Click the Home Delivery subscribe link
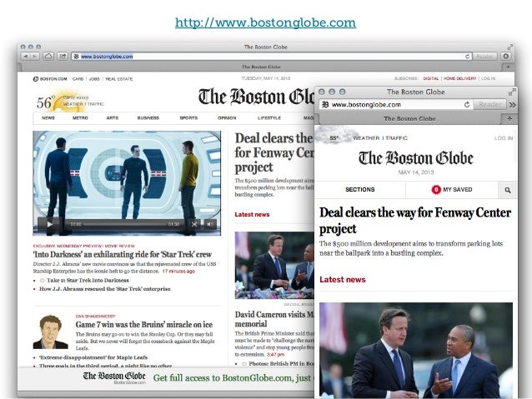Viewport: 532px width, 399px height. pyautogui.click(x=459, y=78)
